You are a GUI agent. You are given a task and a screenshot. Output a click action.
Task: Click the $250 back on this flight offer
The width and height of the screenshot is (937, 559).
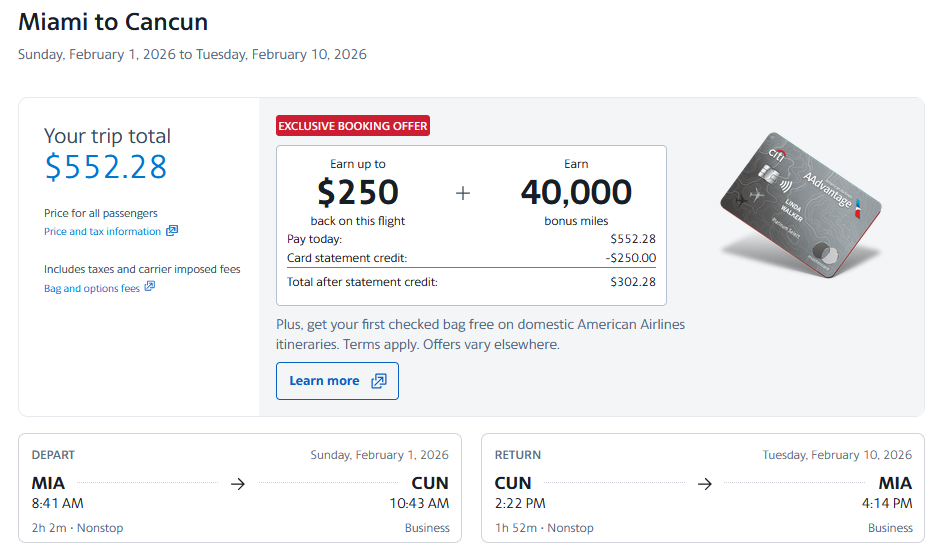(x=358, y=191)
